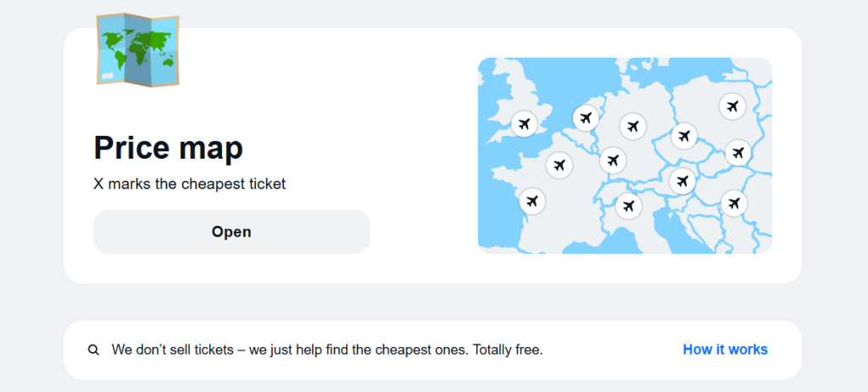Click the airplane marker over southern England

point(524,125)
